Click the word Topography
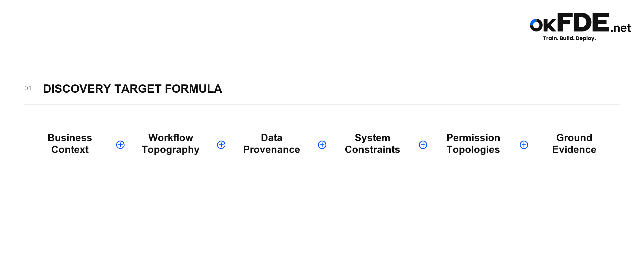Viewport: 644px width, 268px height. click(x=171, y=150)
